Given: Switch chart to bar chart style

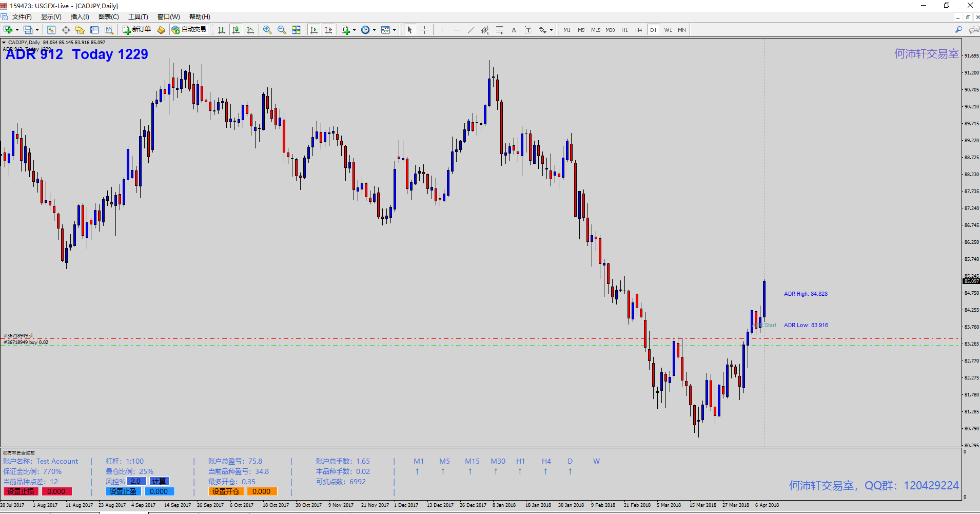Looking at the screenshot, I should 222,30.
